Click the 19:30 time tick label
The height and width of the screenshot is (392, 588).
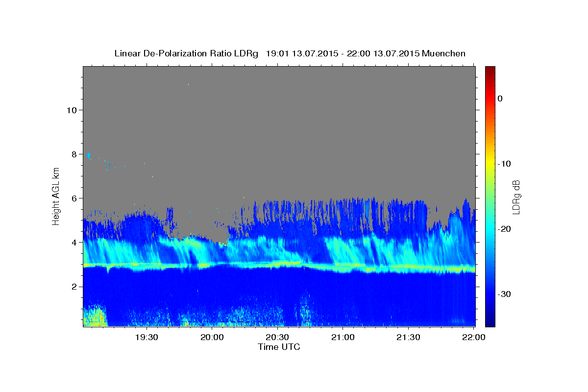point(147,337)
